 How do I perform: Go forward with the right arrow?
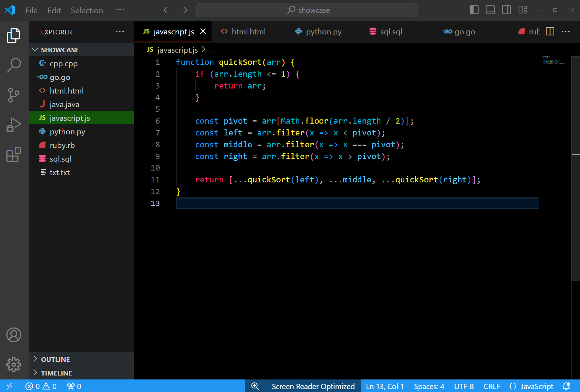click(x=184, y=10)
